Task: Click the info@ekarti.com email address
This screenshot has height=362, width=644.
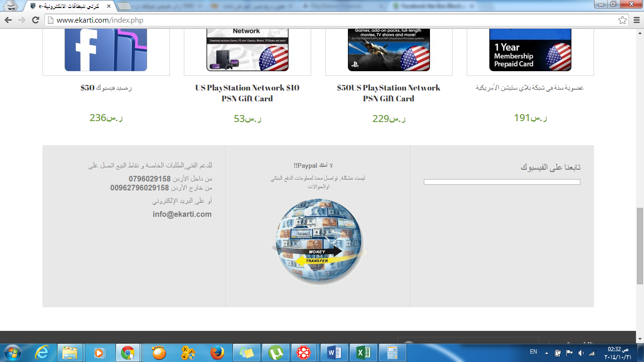Action: pyautogui.click(x=182, y=214)
